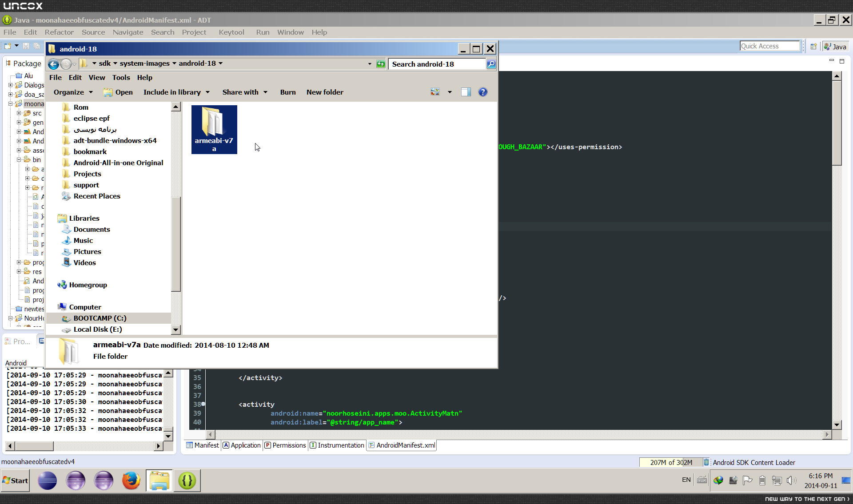Image resolution: width=853 pixels, height=504 pixels.
Task: Click the Save icon in ADT toolbar
Action: tap(26, 46)
